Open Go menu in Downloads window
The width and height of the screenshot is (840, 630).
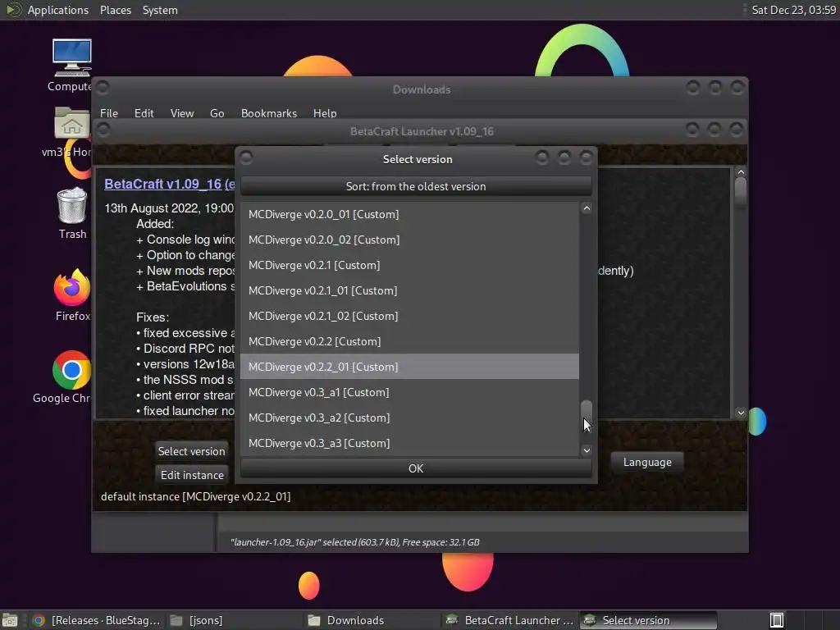pyautogui.click(x=217, y=113)
